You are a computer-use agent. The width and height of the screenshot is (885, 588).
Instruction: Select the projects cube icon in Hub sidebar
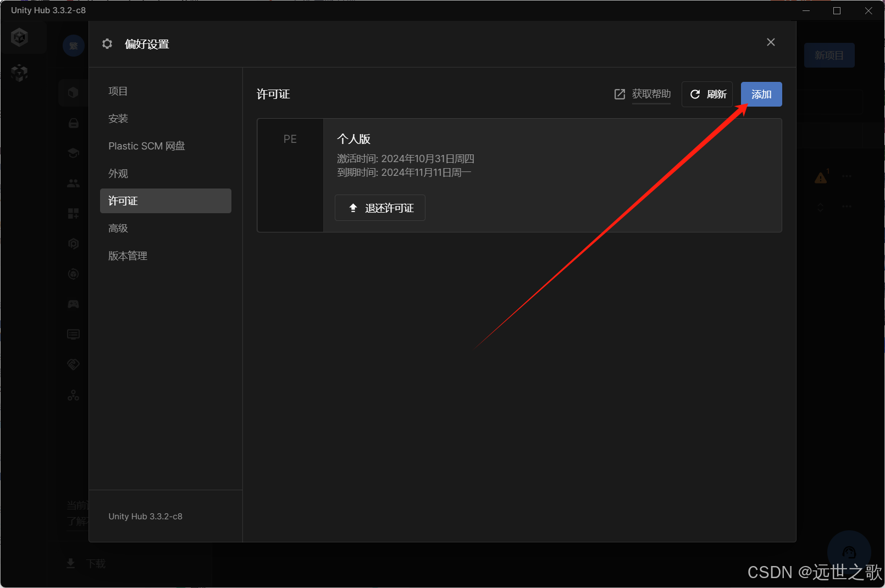point(73,92)
